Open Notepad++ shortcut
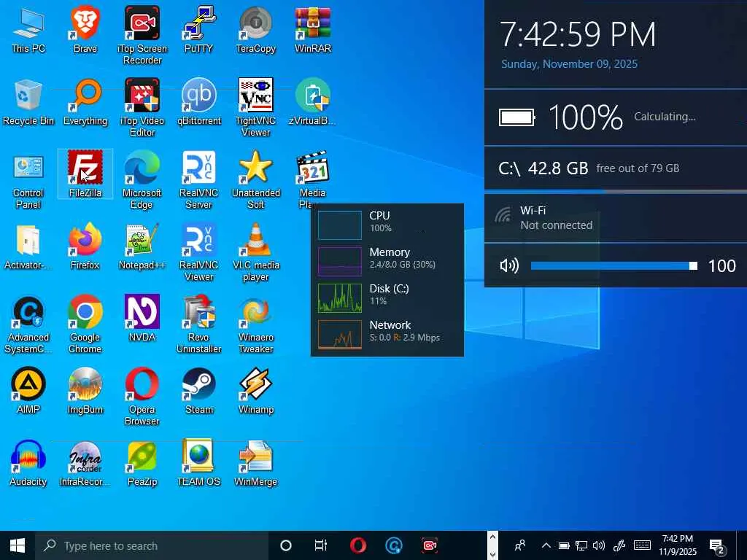This screenshot has height=560, width=747. [142, 246]
